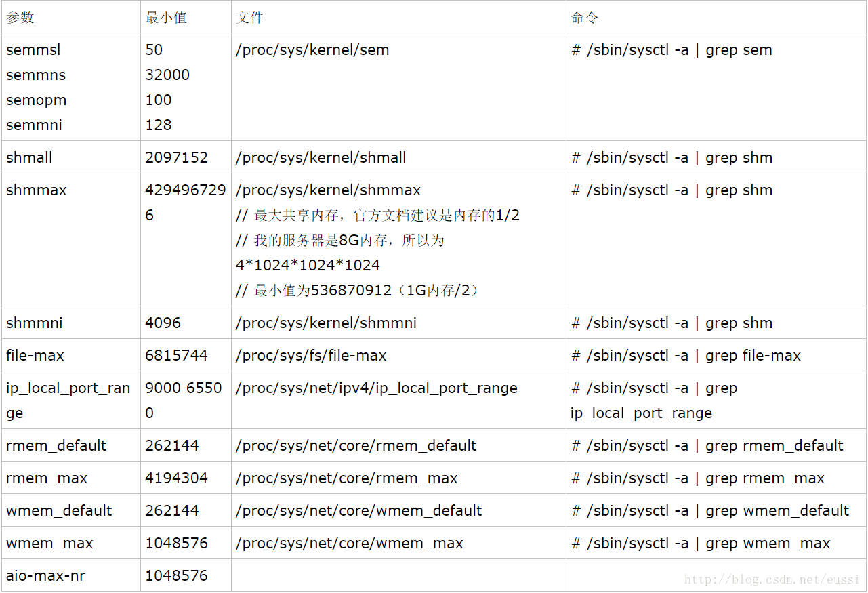Click the 'grep rmem_default' sysctl command
The width and height of the screenshot is (868, 593).
(x=707, y=445)
